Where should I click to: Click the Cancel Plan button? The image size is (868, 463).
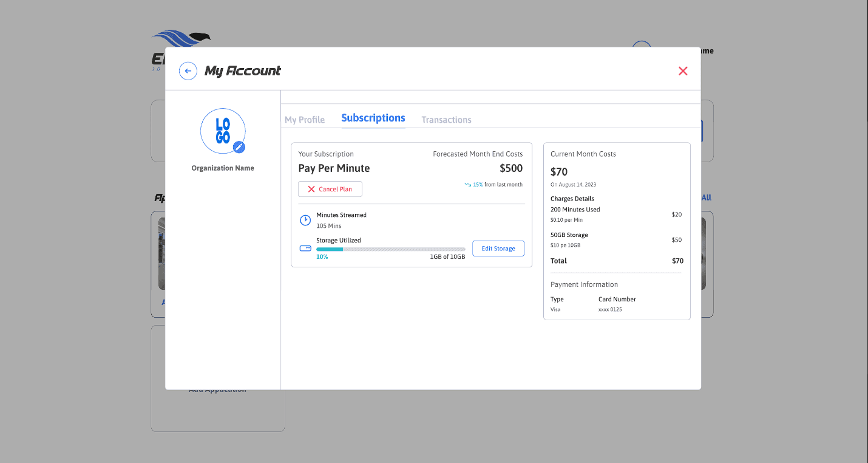[x=330, y=189]
